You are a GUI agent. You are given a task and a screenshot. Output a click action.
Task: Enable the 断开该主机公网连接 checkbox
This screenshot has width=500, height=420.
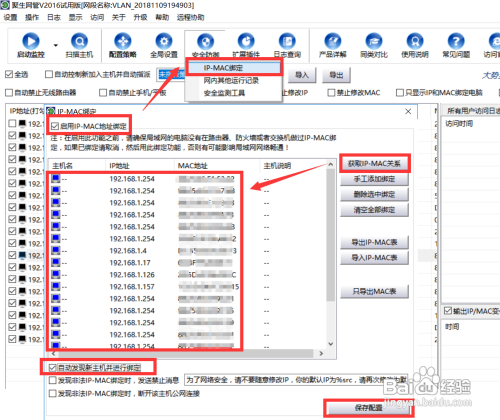[52, 393]
